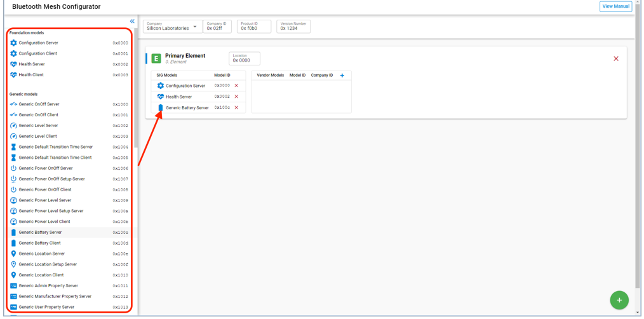This screenshot has width=644, height=319.
Task: Select the Generic Power OnOff Server icon
Action: [x=13, y=168]
